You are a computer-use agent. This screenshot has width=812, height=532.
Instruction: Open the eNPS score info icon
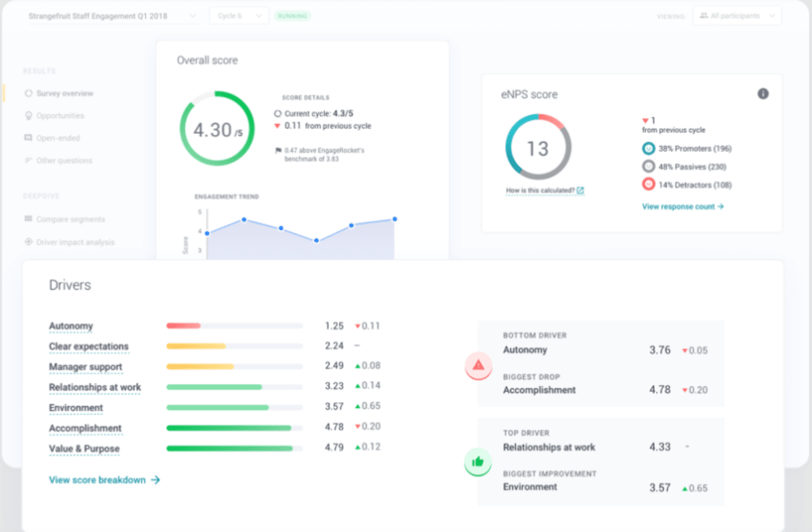(x=763, y=94)
